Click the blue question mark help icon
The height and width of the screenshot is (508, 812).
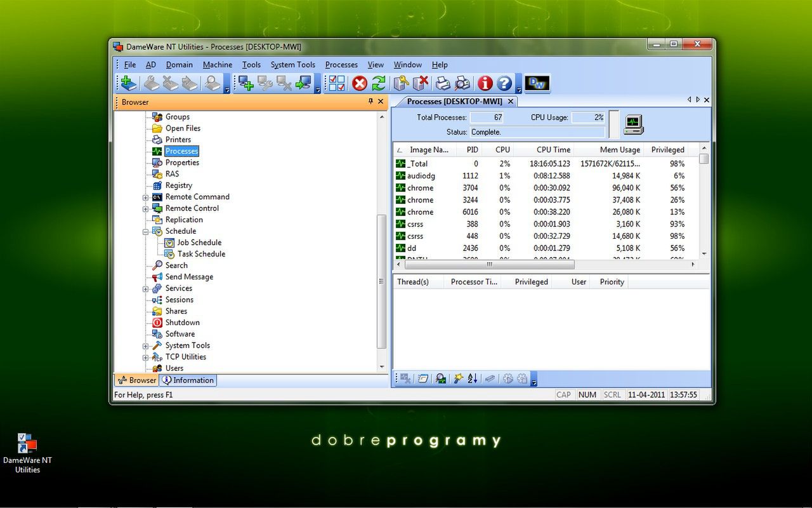(x=504, y=83)
